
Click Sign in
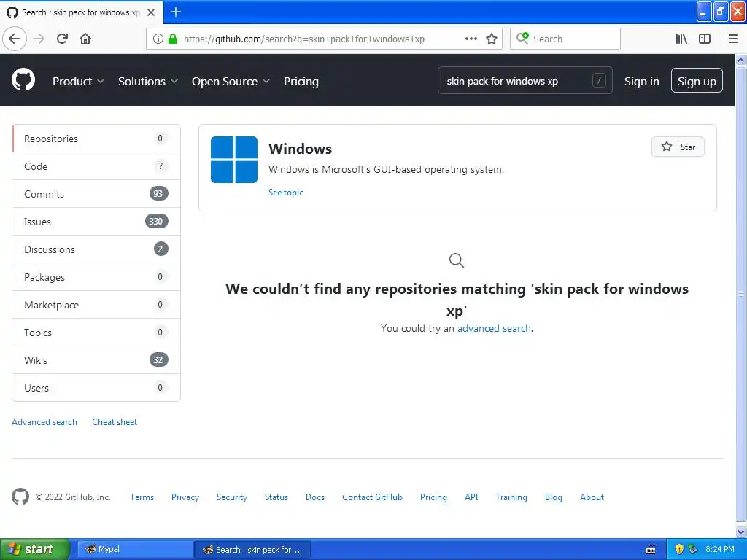[642, 82]
